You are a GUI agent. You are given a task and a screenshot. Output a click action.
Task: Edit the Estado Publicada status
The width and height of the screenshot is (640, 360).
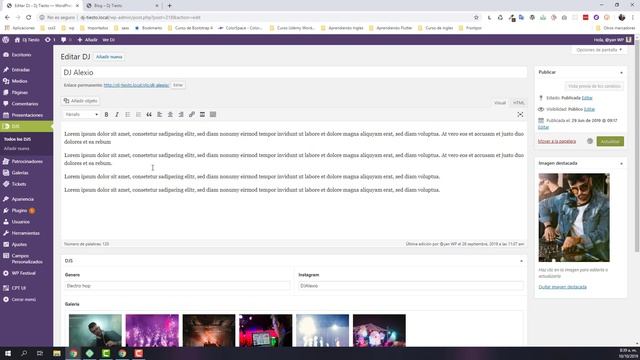click(587, 98)
